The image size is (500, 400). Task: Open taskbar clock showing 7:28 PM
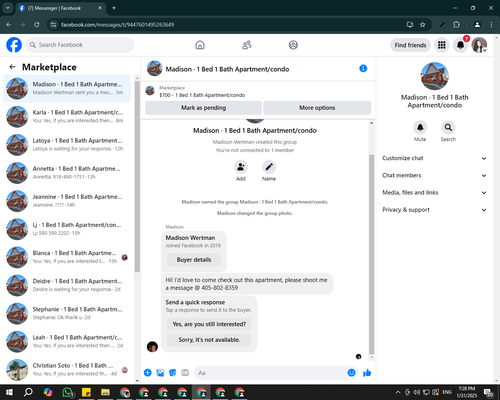tap(466, 392)
